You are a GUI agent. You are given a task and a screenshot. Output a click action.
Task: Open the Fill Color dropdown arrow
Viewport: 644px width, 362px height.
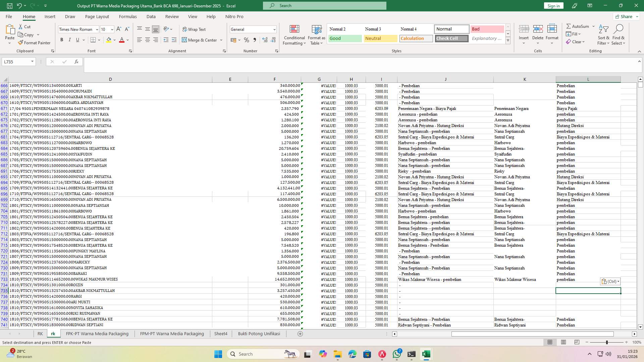point(114,40)
